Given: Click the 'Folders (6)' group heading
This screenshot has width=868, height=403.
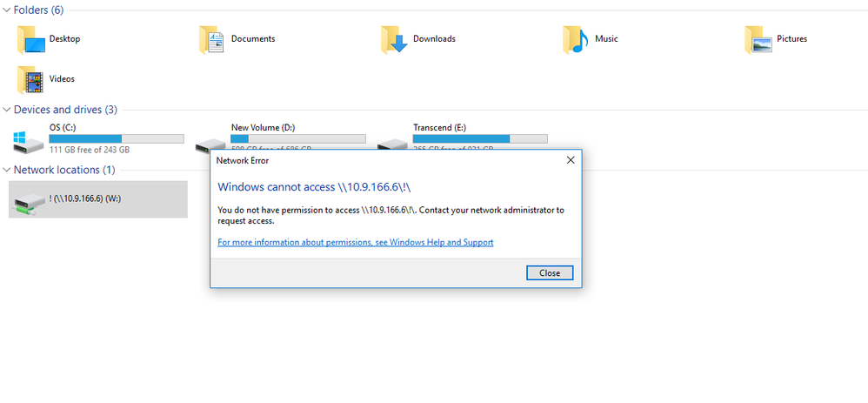Looking at the screenshot, I should [39, 10].
